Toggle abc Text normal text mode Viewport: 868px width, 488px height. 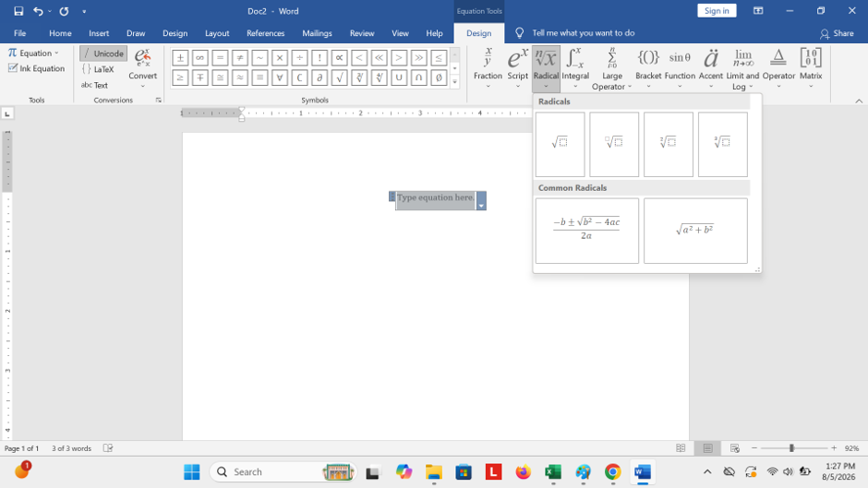95,85
